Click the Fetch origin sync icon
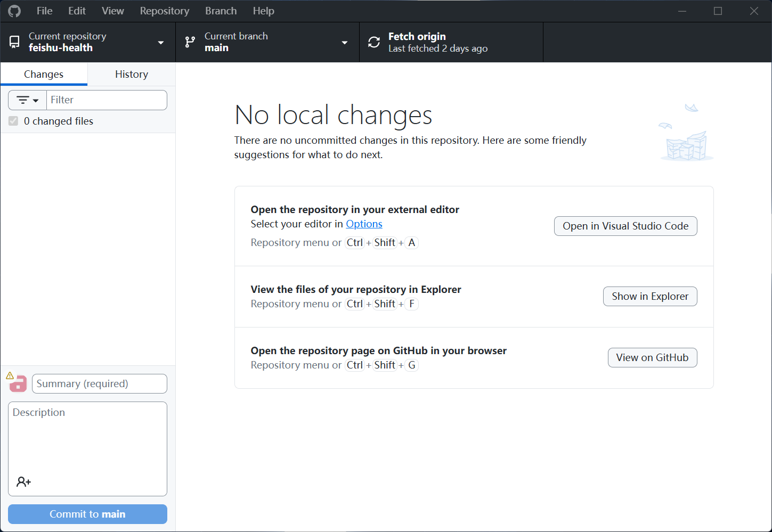The image size is (772, 532). pyautogui.click(x=374, y=42)
